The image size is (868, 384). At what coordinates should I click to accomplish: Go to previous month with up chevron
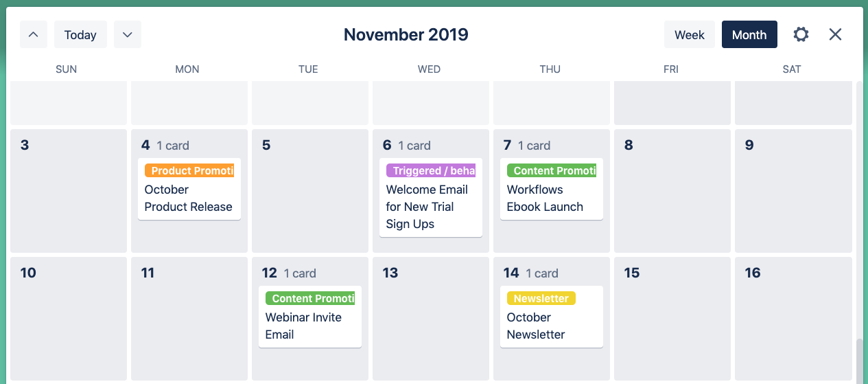pos(33,34)
